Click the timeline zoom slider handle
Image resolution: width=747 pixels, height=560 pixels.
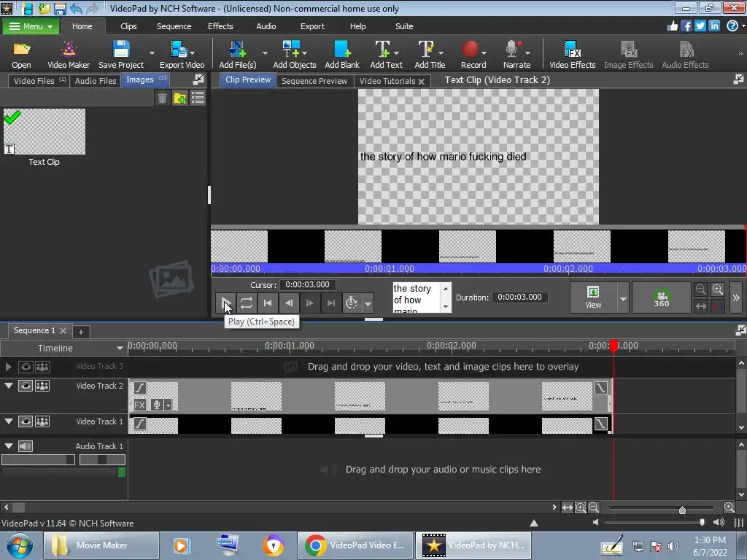click(x=682, y=510)
